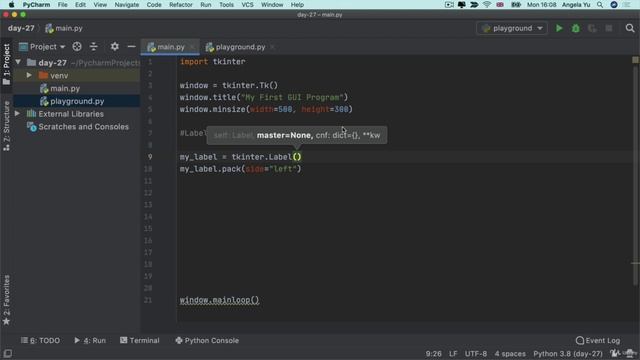Viewport: 640px width, 360px height.
Task: Select playground.py in the project tree
Action: (x=77, y=101)
